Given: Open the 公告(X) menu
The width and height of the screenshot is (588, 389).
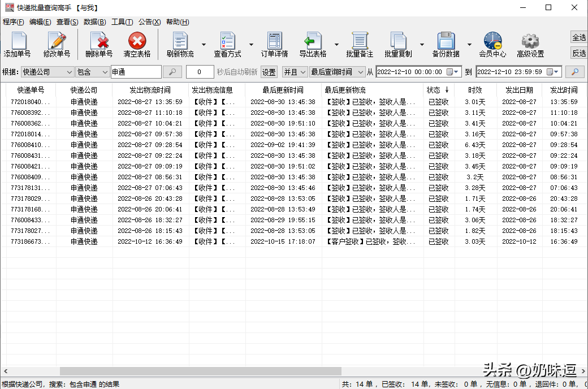Looking at the screenshot, I should click(x=150, y=21).
